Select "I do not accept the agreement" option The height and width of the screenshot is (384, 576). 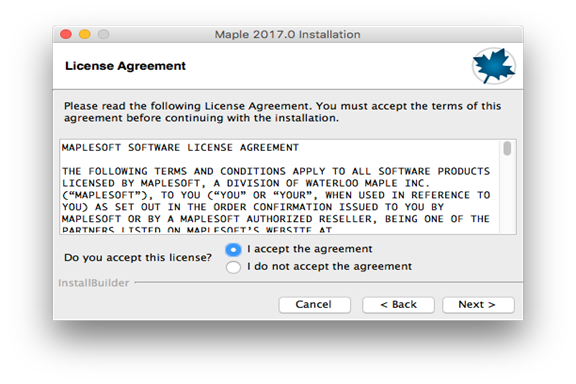pyautogui.click(x=233, y=267)
